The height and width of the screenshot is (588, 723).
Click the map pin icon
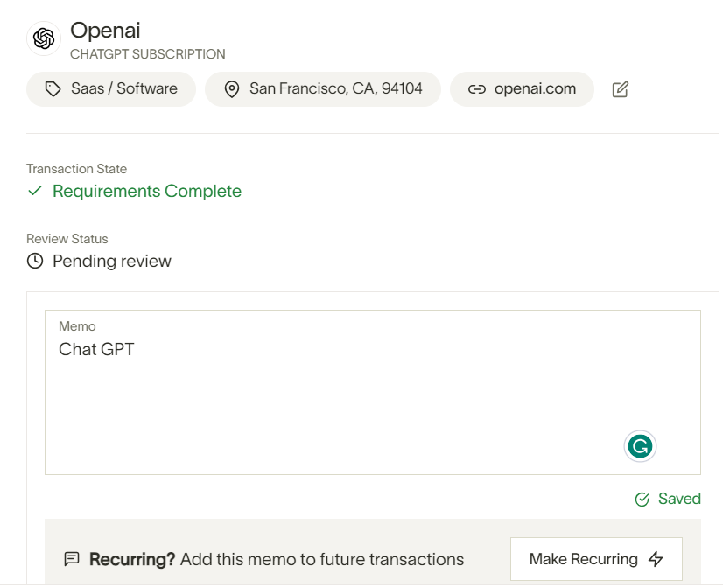pos(231,89)
